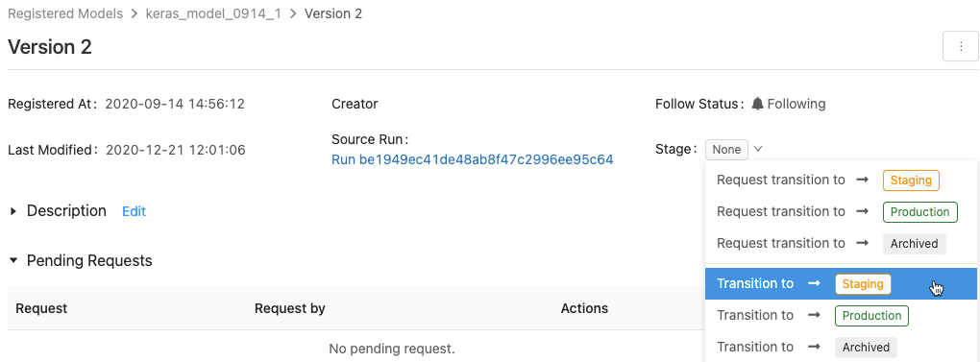Click the chevron beside the None stage
Image resolution: width=980 pixels, height=362 pixels.
tap(758, 149)
